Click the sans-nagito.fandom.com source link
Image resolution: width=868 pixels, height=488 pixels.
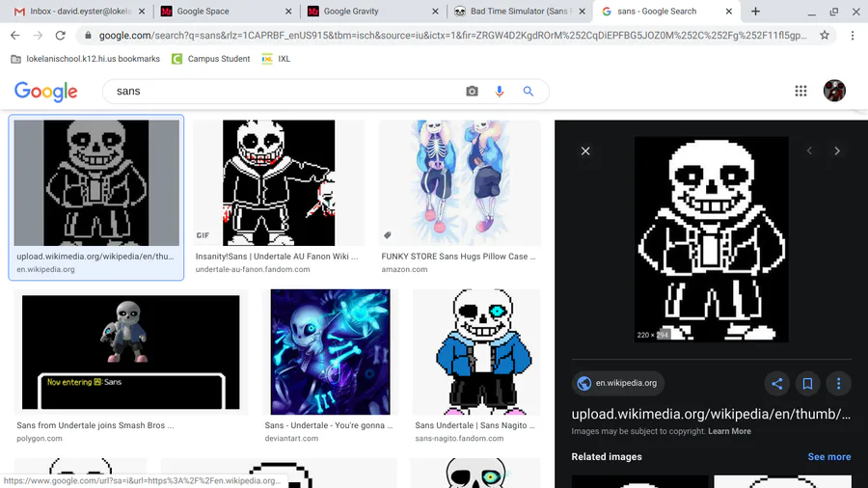(459, 438)
